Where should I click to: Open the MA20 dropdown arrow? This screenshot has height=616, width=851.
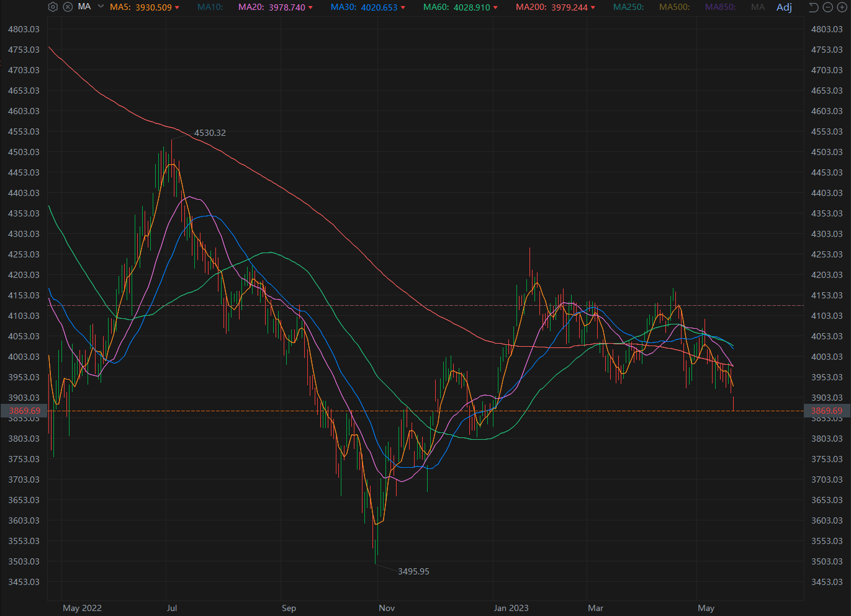310,7
